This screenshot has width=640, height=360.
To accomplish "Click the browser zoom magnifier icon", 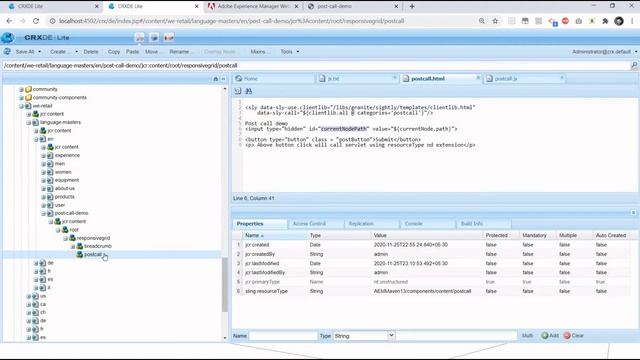I will (x=482, y=21).
